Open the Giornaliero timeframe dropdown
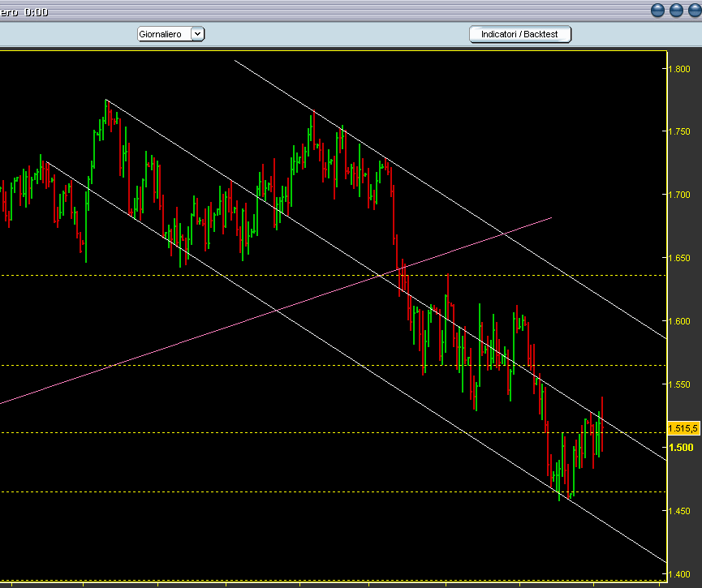Viewport: 702px width, 588px height. [x=170, y=34]
